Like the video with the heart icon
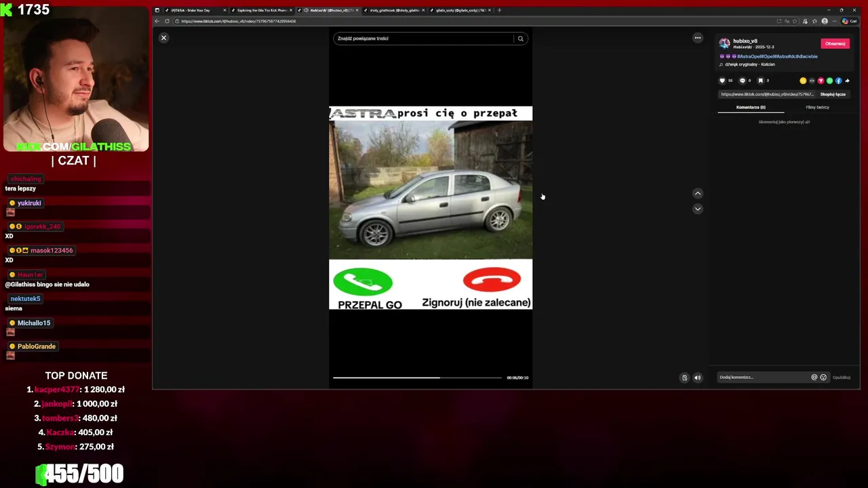Image resolution: width=868 pixels, height=488 pixels. click(722, 81)
